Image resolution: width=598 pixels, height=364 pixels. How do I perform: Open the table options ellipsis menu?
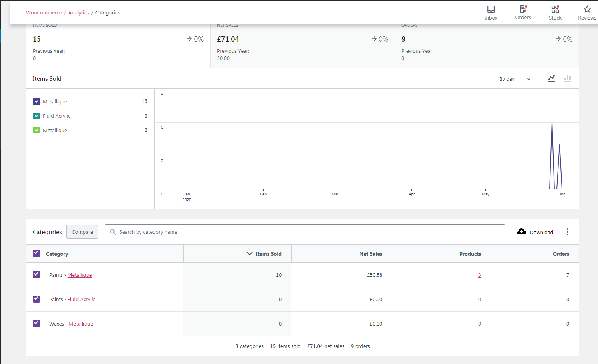[x=567, y=232]
